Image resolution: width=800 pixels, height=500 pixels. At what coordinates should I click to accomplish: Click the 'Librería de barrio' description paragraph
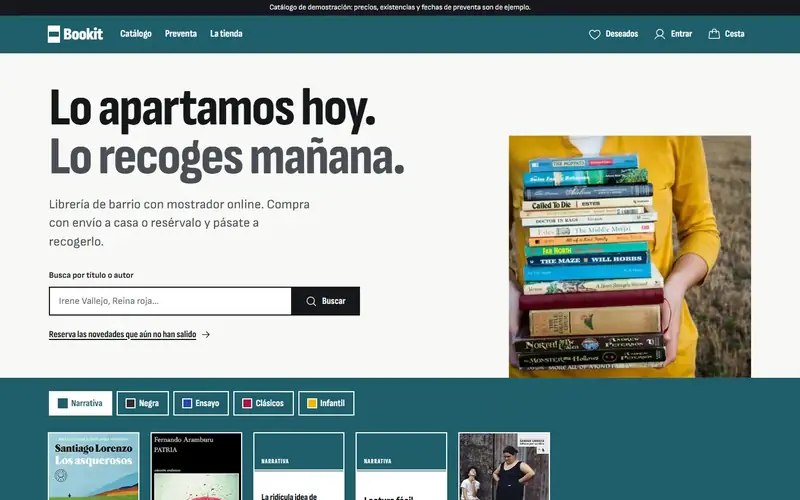(x=180, y=223)
